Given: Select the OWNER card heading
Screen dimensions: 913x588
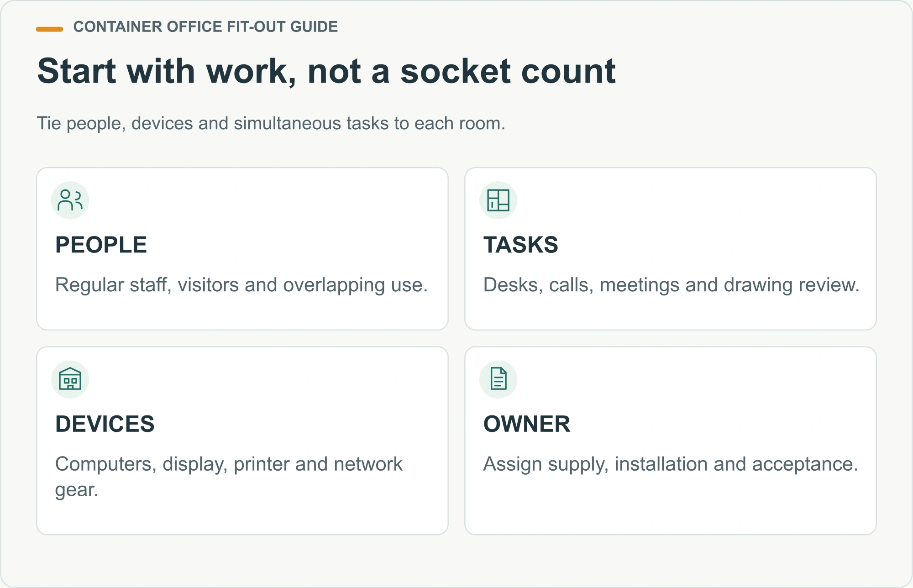Looking at the screenshot, I should click(527, 424).
